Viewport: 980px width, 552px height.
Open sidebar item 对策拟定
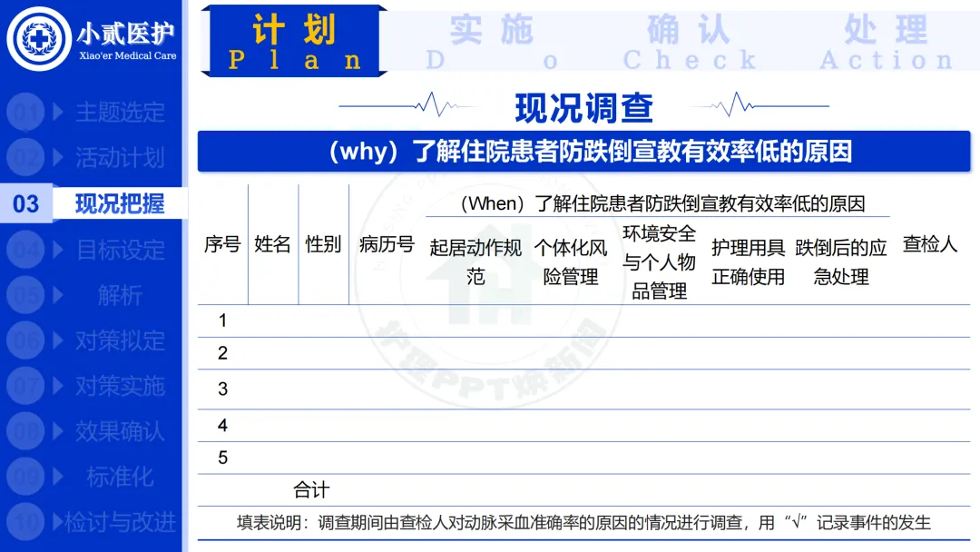tap(120, 340)
